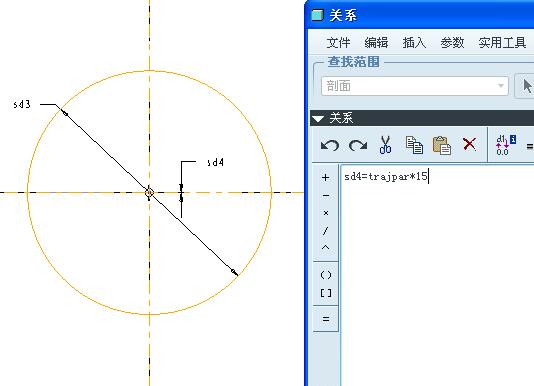534x386 pixels.
Task: Insert division slash operator
Action: pyautogui.click(x=326, y=231)
